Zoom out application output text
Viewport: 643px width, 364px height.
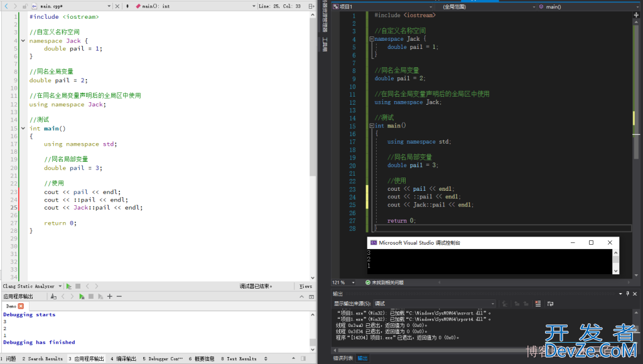click(119, 296)
